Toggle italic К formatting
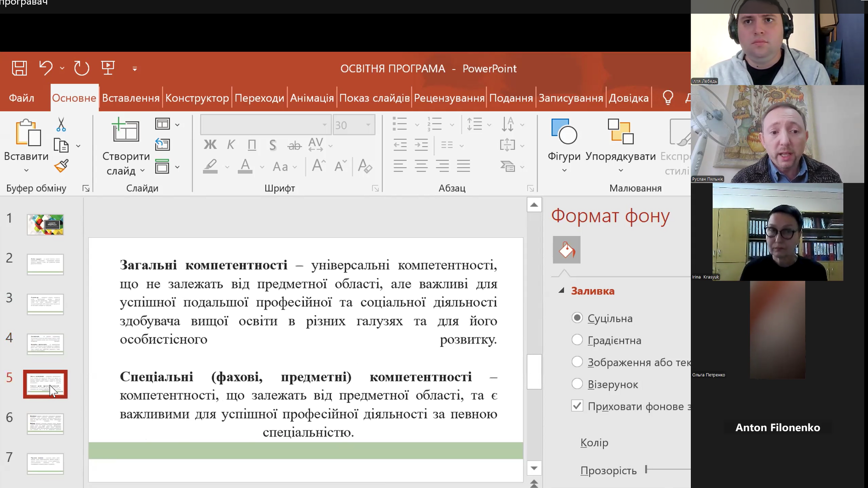The width and height of the screenshot is (868, 488). point(231,145)
